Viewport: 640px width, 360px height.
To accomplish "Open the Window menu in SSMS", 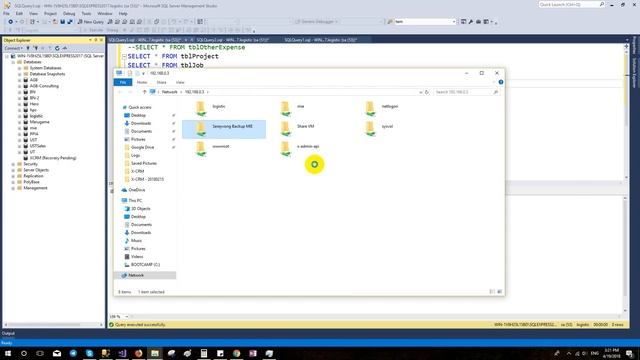I will pos(104,13).
